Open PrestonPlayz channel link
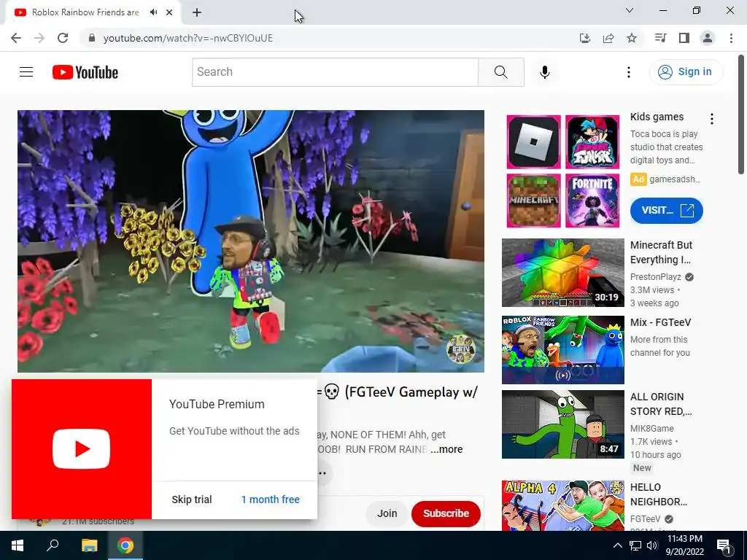The image size is (747, 560). 656,276
